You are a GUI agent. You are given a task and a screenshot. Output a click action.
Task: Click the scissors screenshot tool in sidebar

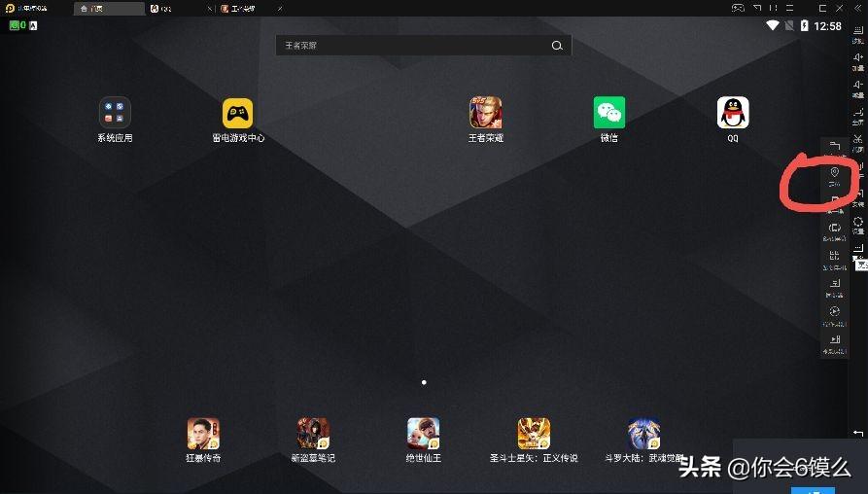[x=858, y=140]
